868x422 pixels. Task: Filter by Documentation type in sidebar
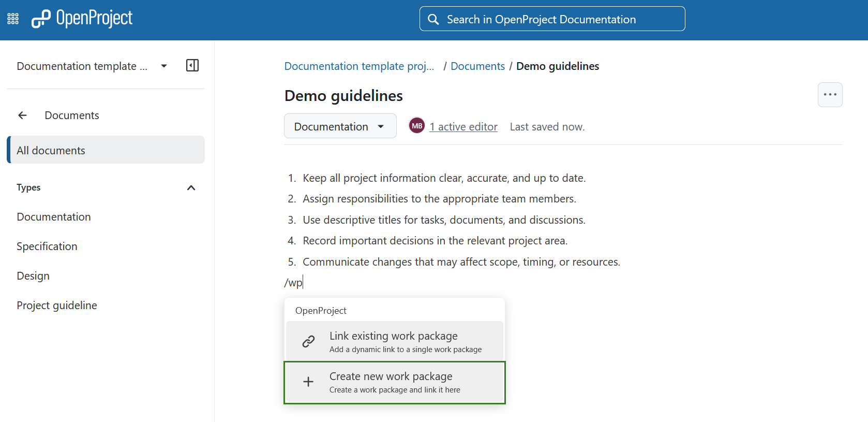54,217
